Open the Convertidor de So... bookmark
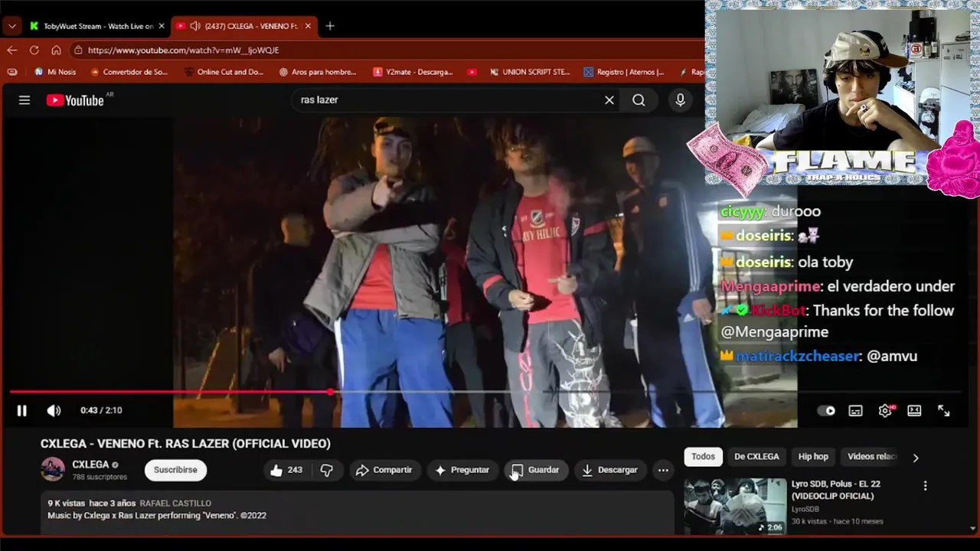Screen dimensions: 980x551 coord(129,72)
